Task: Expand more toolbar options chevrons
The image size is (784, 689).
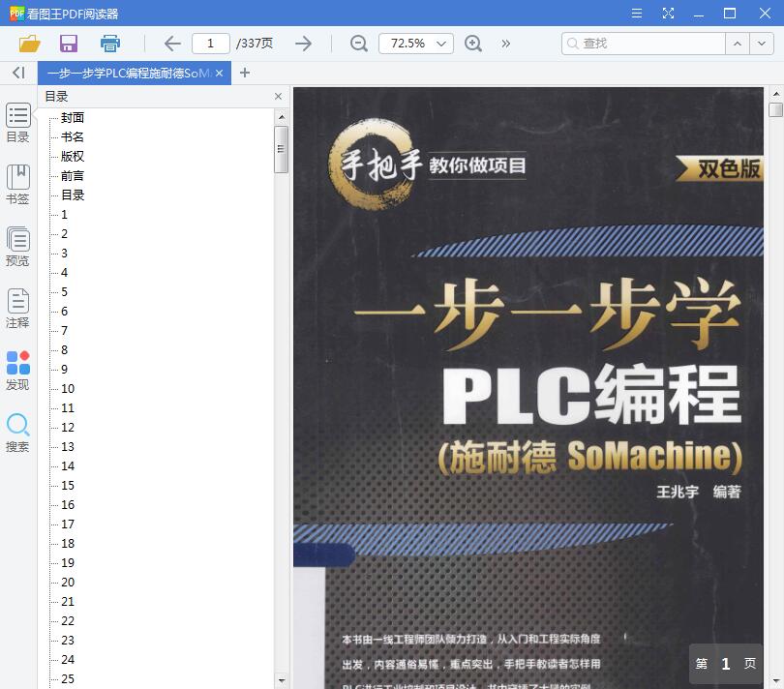Action: point(506,44)
